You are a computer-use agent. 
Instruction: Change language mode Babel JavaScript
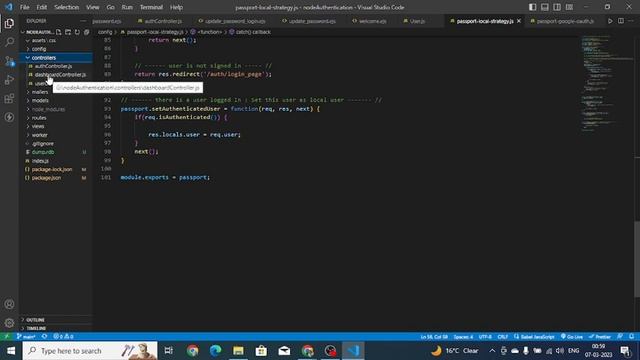pyautogui.click(x=534, y=337)
